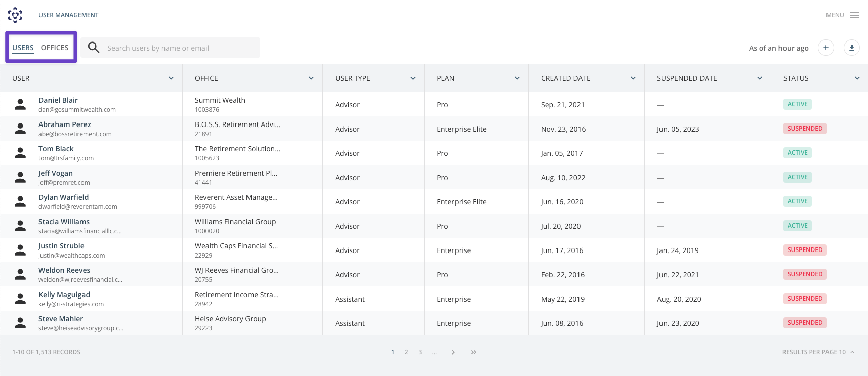Go to next page arrow
This screenshot has width=868, height=376.
click(x=453, y=352)
